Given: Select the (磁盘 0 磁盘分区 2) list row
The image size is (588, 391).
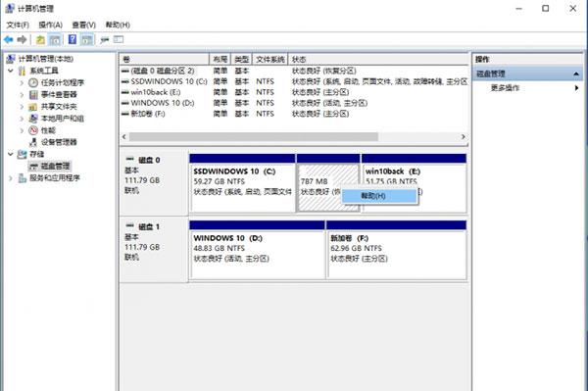Looking at the screenshot, I should point(294,71).
